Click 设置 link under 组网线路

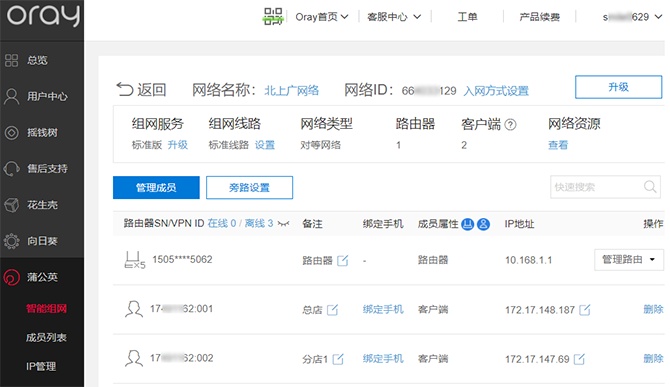[x=265, y=145]
